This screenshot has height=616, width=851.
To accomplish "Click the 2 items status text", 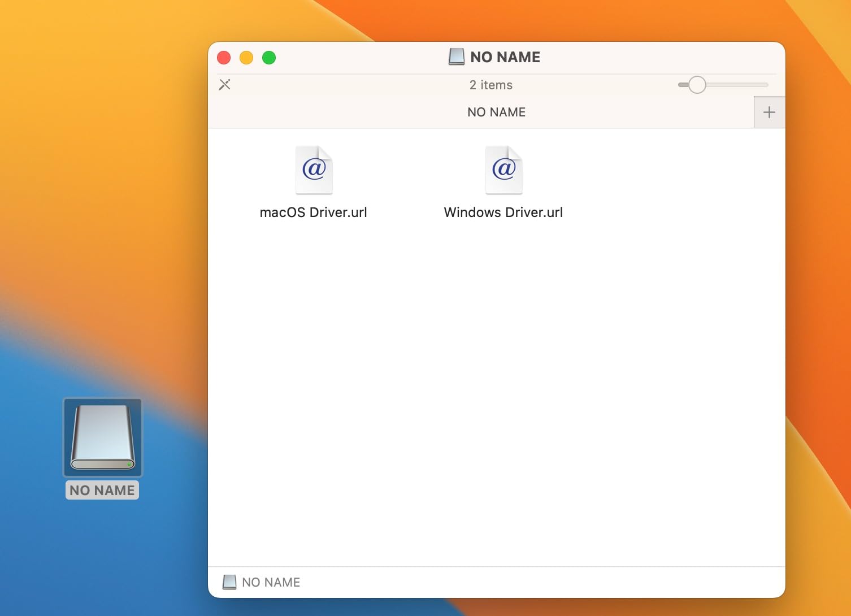I will point(491,85).
